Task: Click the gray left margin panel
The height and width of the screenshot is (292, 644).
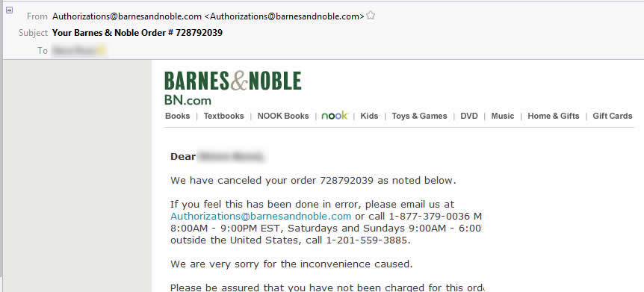Action: coord(78,175)
